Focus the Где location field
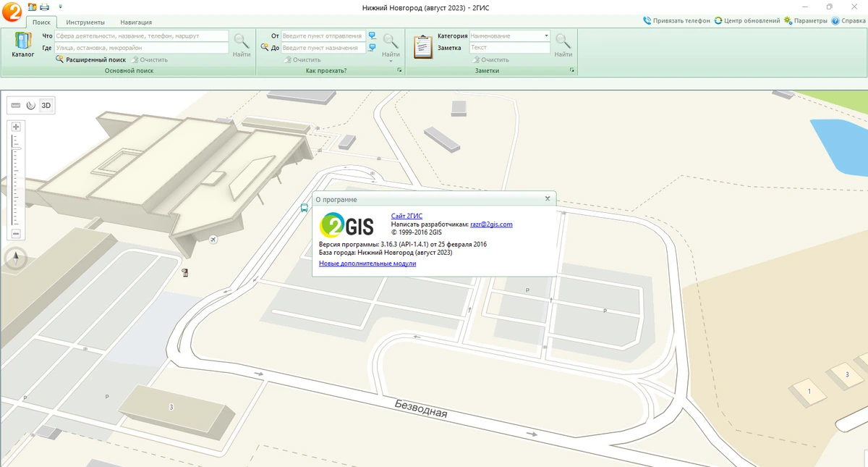The height and width of the screenshot is (467, 868). [142, 48]
